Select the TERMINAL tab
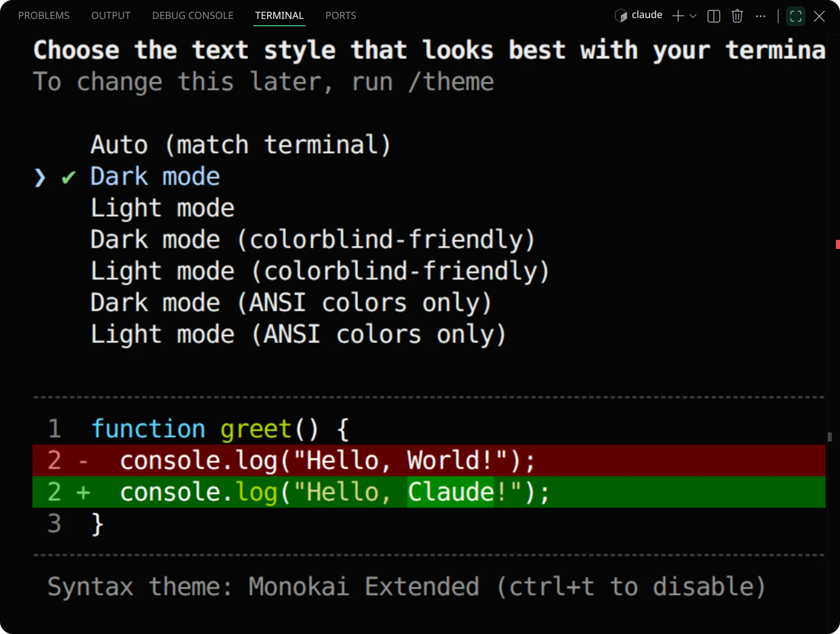 click(279, 15)
